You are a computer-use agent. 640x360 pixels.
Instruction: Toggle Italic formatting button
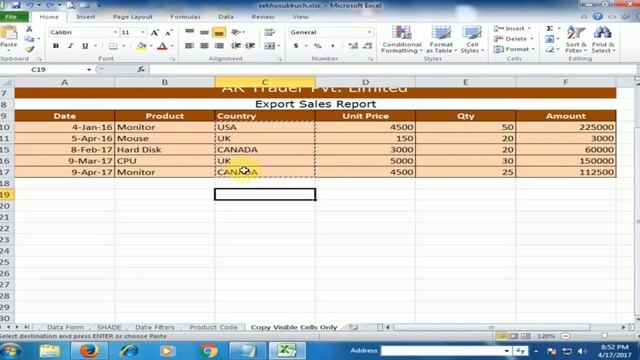click(70, 46)
